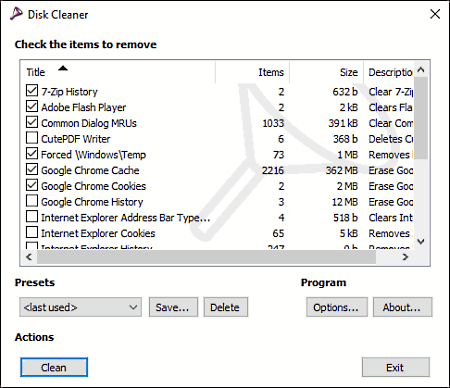The image size is (450, 388).
Task: Open Options... under Program
Action: (x=336, y=307)
